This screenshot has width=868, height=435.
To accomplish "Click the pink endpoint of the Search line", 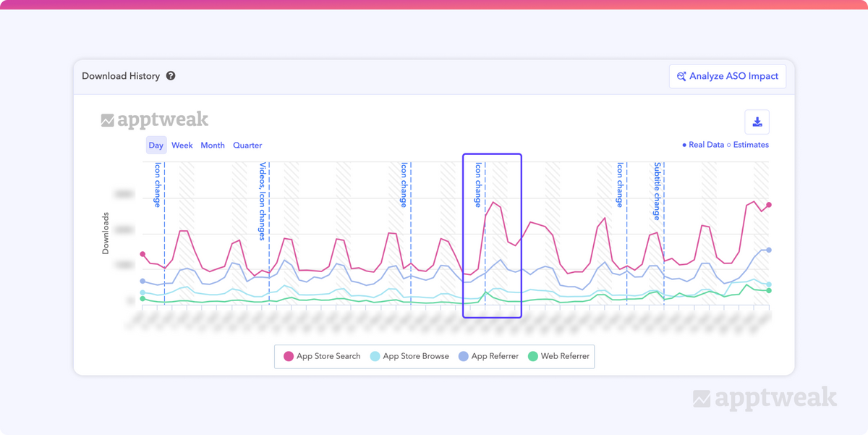I will tap(769, 205).
